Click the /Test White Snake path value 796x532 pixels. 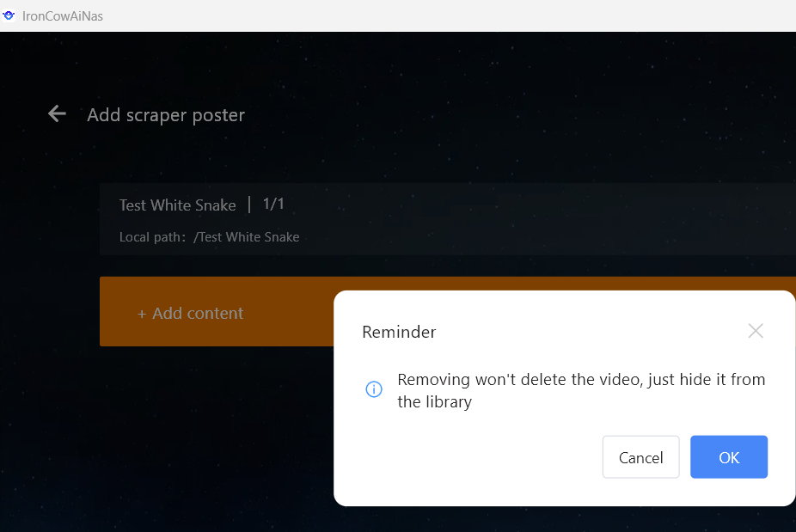(247, 237)
